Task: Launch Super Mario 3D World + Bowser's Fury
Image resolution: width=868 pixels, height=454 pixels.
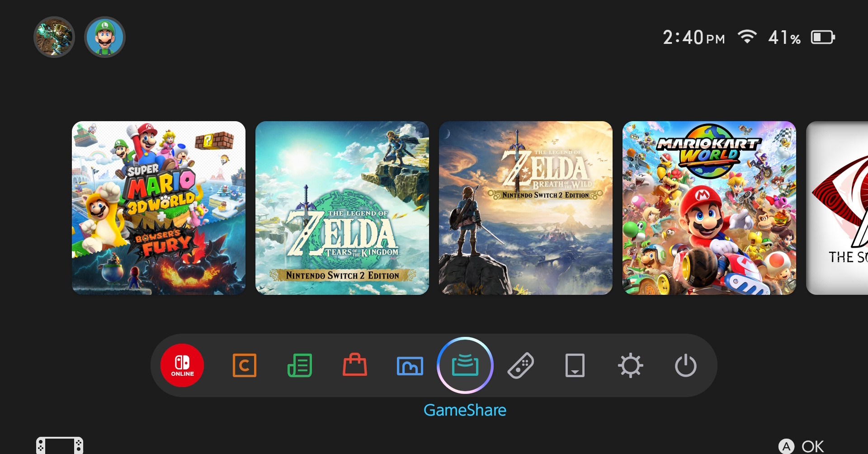Action: 159,208
